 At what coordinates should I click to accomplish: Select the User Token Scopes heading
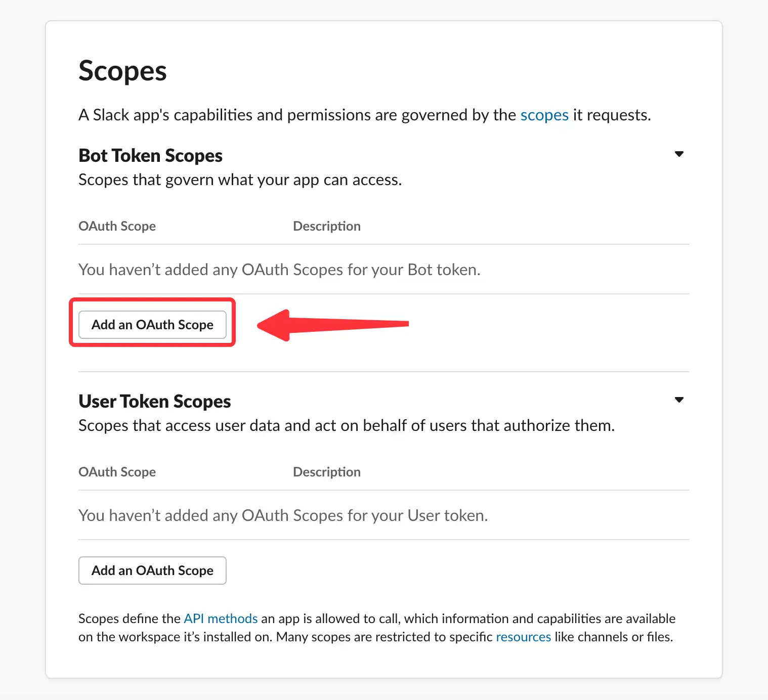pos(154,402)
